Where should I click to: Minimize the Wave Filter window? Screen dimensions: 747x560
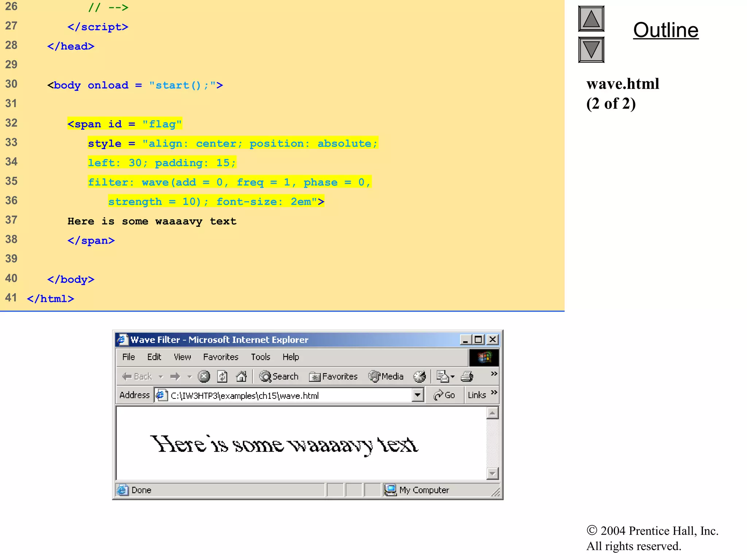coord(465,340)
